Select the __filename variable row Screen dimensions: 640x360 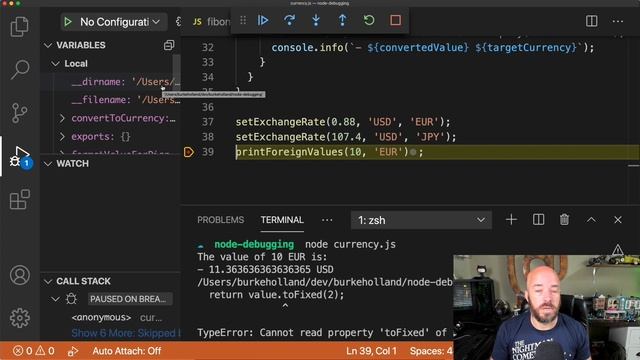tap(110, 100)
